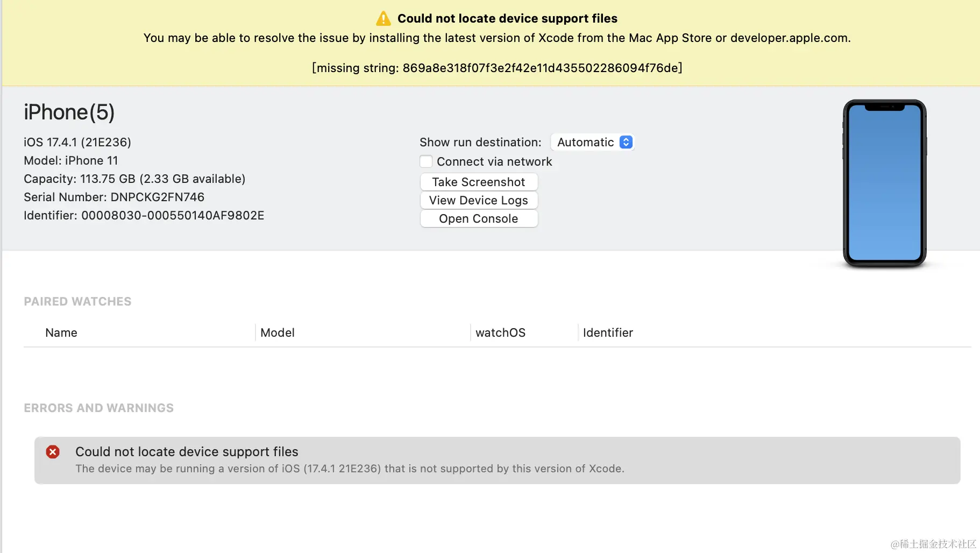Click the not supported Xcode version description
Screen dimensions: 980x553
pyautogui.click(x=350, y=469)
